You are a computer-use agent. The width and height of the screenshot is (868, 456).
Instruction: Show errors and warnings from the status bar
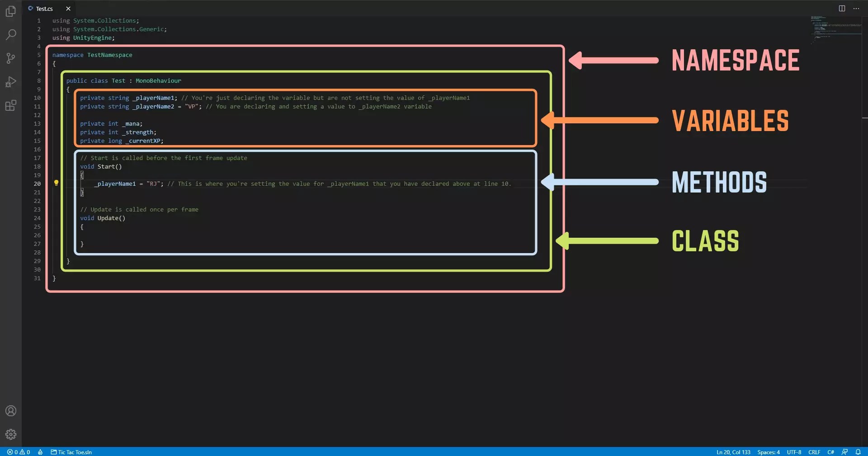19,452
